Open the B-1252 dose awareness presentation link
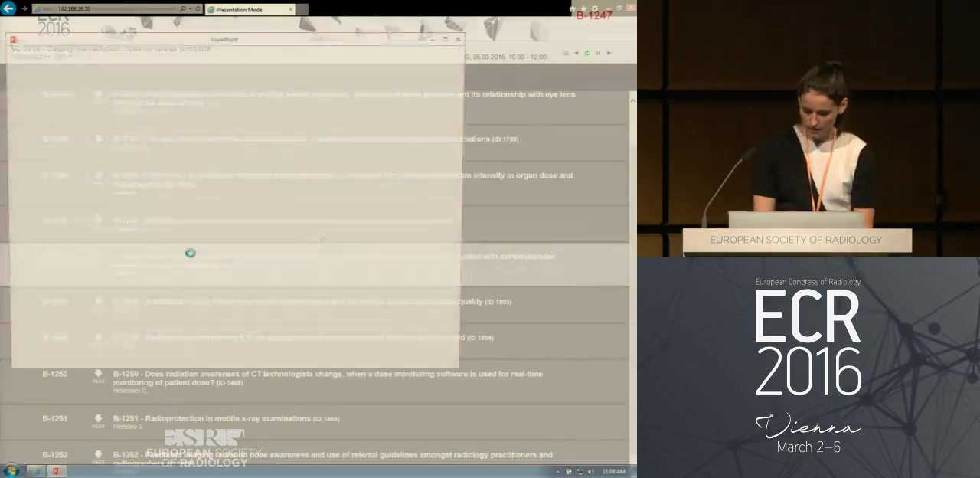 [332, 459]
